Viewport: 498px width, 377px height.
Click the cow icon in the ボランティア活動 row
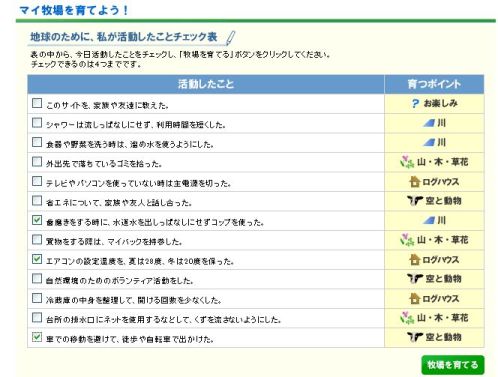(x=415, y=279)
